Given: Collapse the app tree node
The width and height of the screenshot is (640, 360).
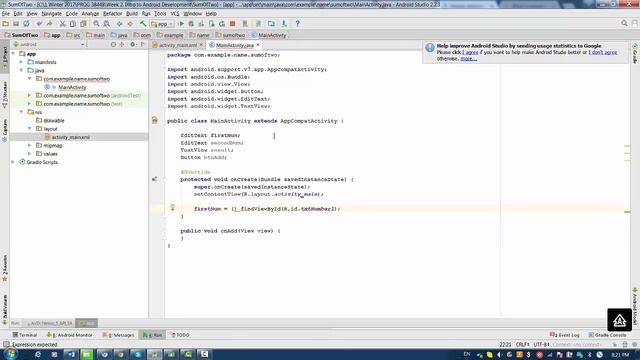Looking at the screenshot, I should (13, 53).
